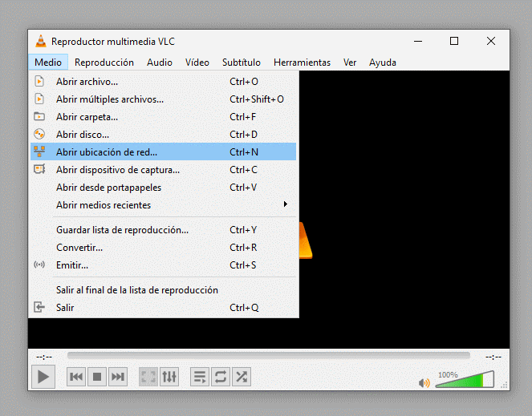Open the Ver menu
Image resolution: width=532 pixels, height=416 pixels.
[x=350, y=63]
